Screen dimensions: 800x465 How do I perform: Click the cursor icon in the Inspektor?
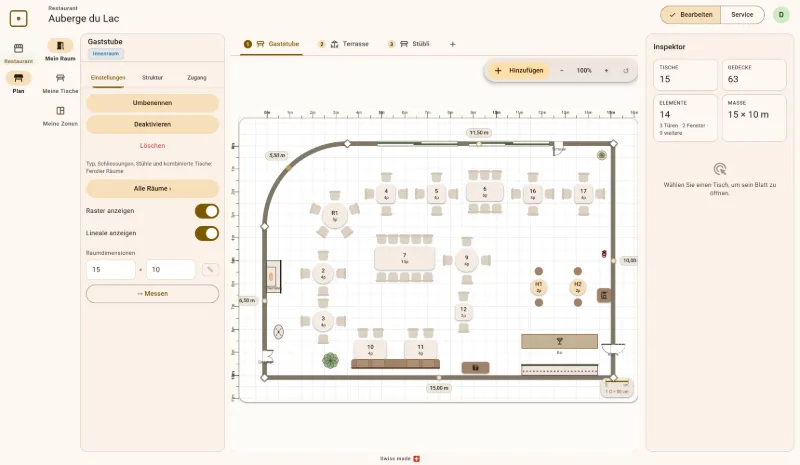(x=719, y=169)
